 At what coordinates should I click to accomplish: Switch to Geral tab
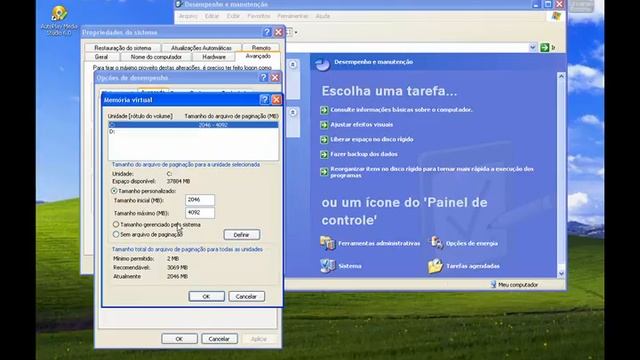click(101, 57)
